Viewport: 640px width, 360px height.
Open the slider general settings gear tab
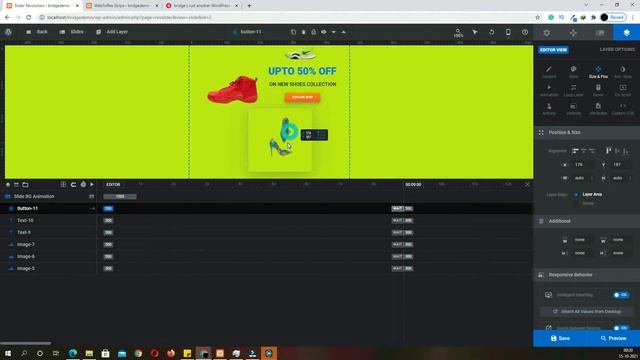click(547, 33)
